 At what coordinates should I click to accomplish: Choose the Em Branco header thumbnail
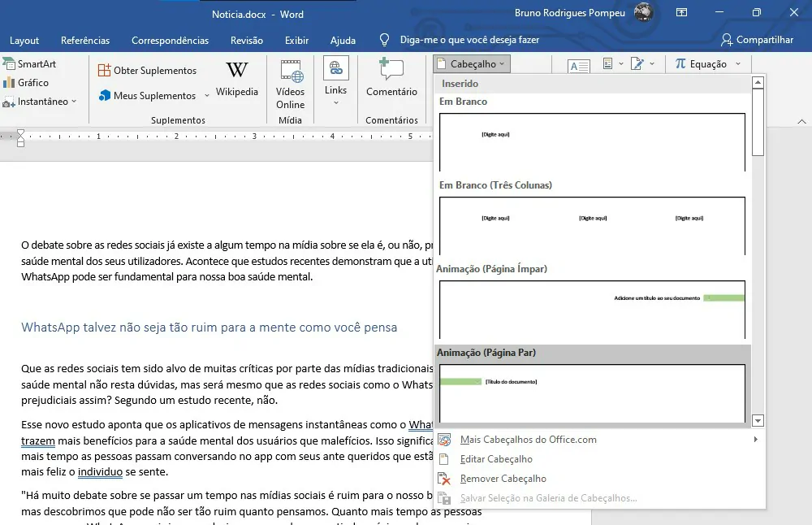click(592, 142)
